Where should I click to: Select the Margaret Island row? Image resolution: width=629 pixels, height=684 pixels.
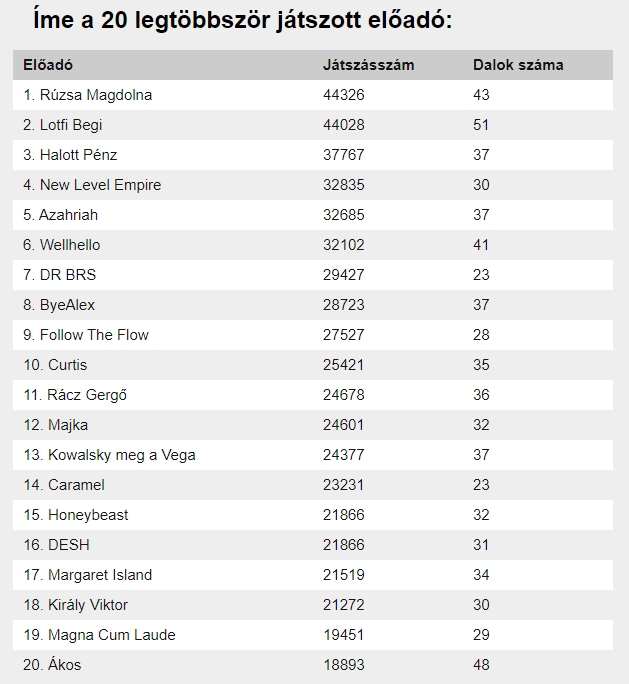tap(313, 575)
